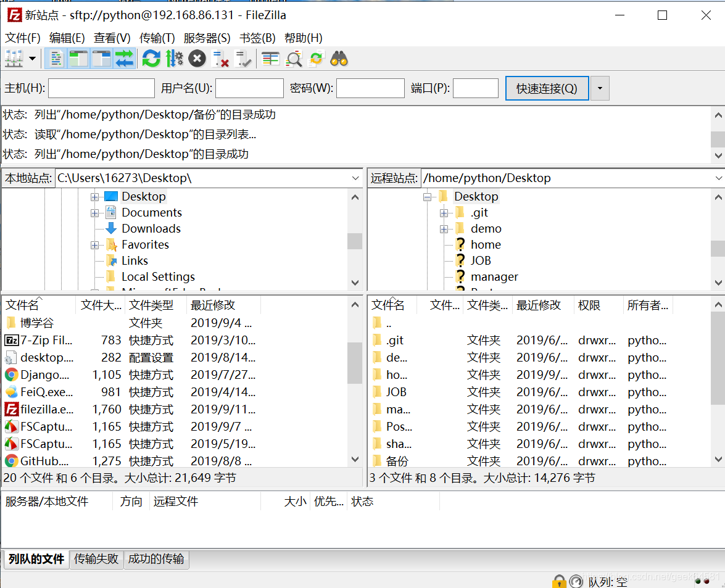The width and height of the screenshot is (725, 588).
Task: Select Downloads in the local tree
Action: (x=151, y=228)
